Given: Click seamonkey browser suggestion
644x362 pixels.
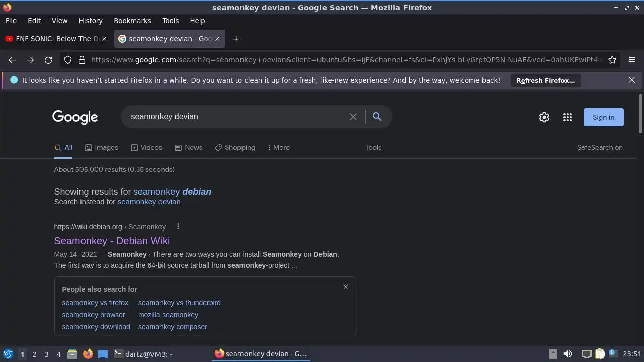Looking at the screenshot, I should [x=94, y=315].
